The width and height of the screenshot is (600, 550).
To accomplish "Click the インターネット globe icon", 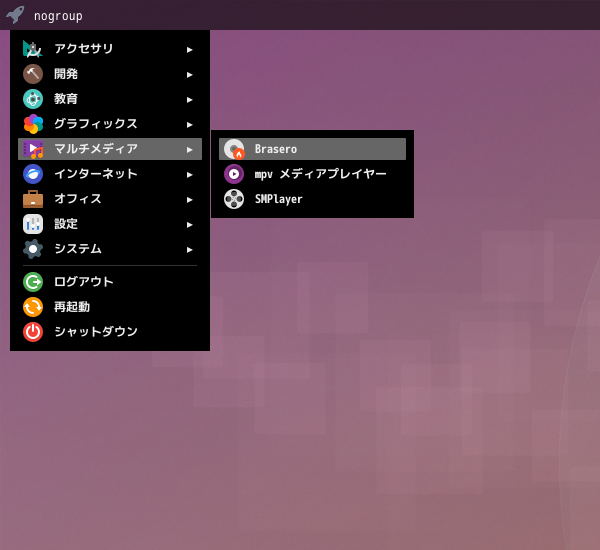I will [x=33, y=174].
